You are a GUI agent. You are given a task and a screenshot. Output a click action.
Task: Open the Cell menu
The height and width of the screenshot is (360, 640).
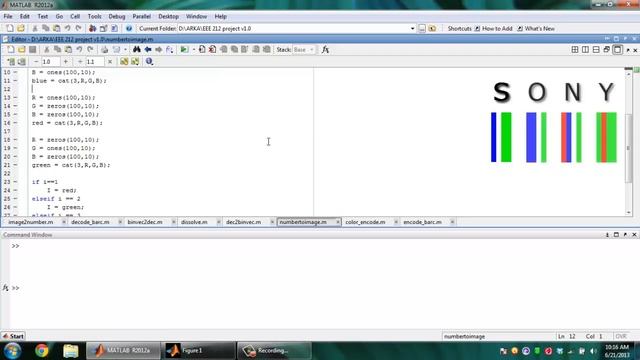[75, 16]
